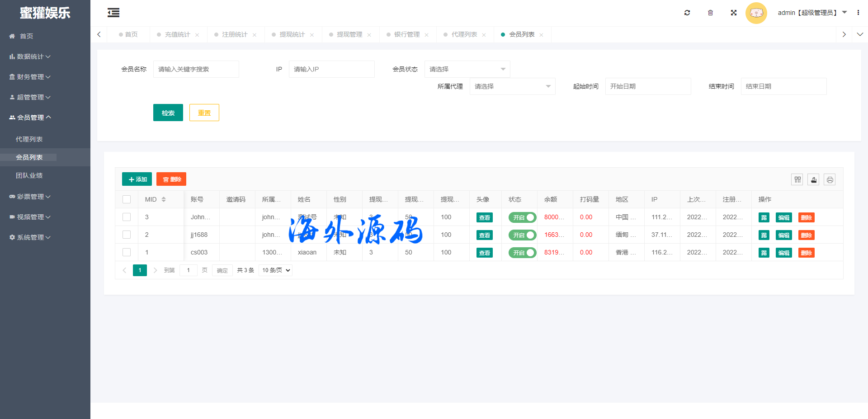
Task: Toggle fullscreen with the expand icon
Action: (x=734, y=13)
